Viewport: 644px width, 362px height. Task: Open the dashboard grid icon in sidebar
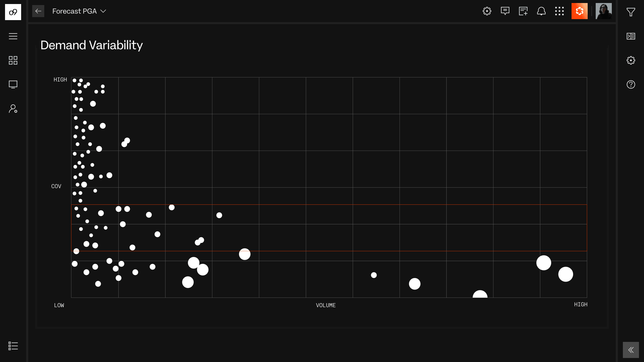click(13, 60)
